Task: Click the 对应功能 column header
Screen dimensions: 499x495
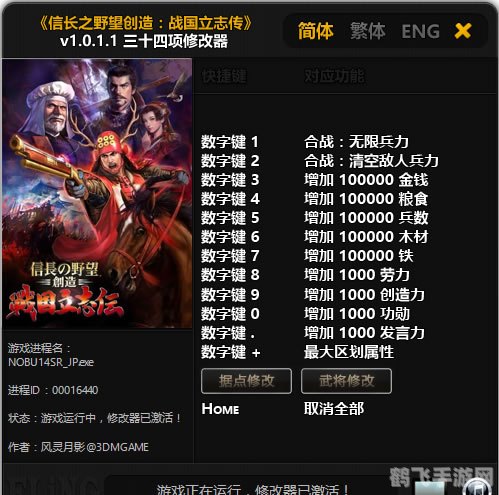Action: pos(334,76)
